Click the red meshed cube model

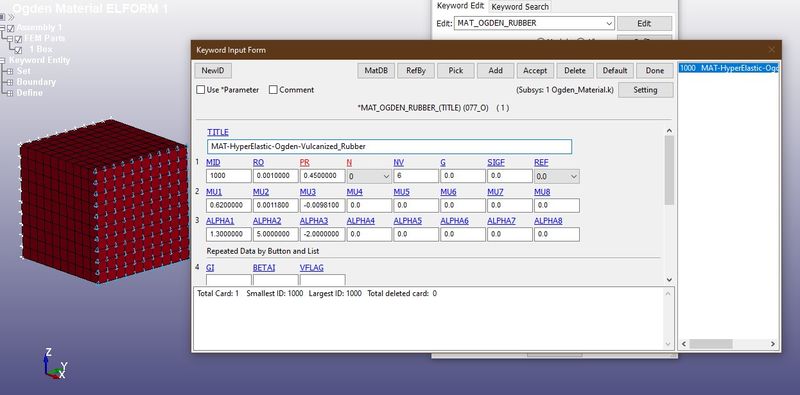click(105, 201)
